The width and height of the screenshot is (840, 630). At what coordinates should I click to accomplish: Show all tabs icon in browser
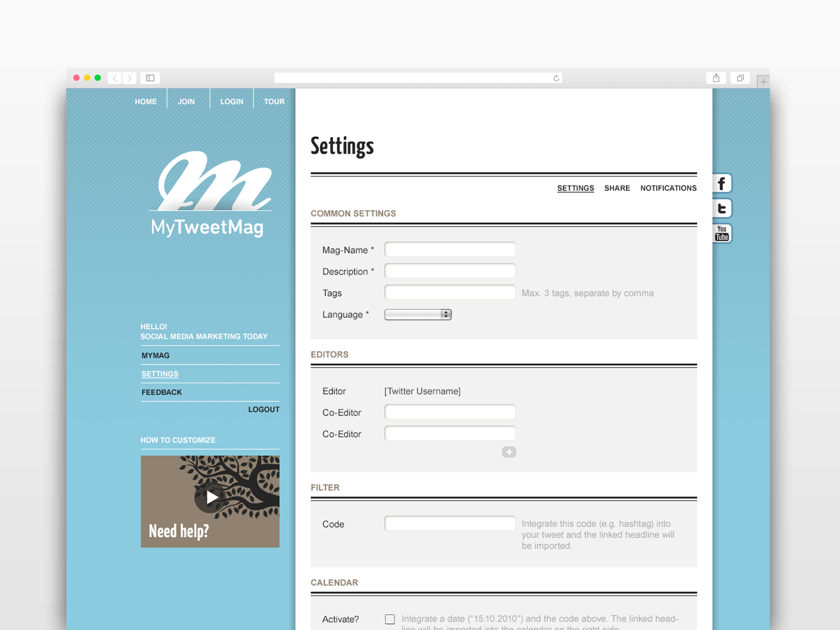tap(740, 78)
